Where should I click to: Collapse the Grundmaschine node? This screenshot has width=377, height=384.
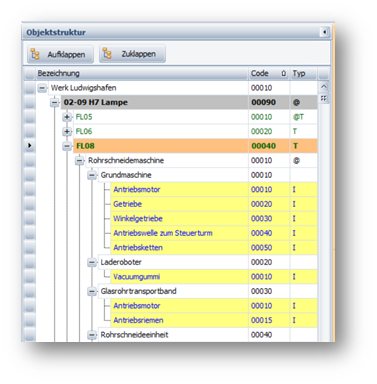(x=92, y=175)
